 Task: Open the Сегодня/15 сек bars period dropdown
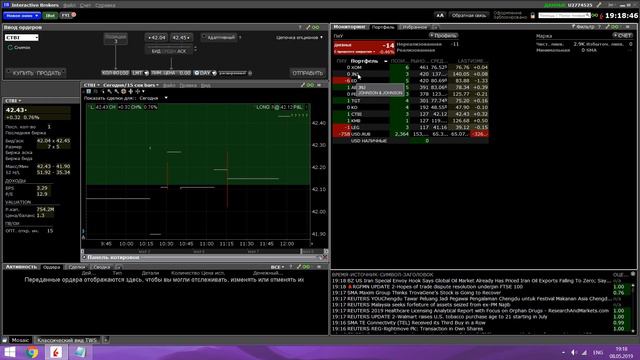coord(131,85)
